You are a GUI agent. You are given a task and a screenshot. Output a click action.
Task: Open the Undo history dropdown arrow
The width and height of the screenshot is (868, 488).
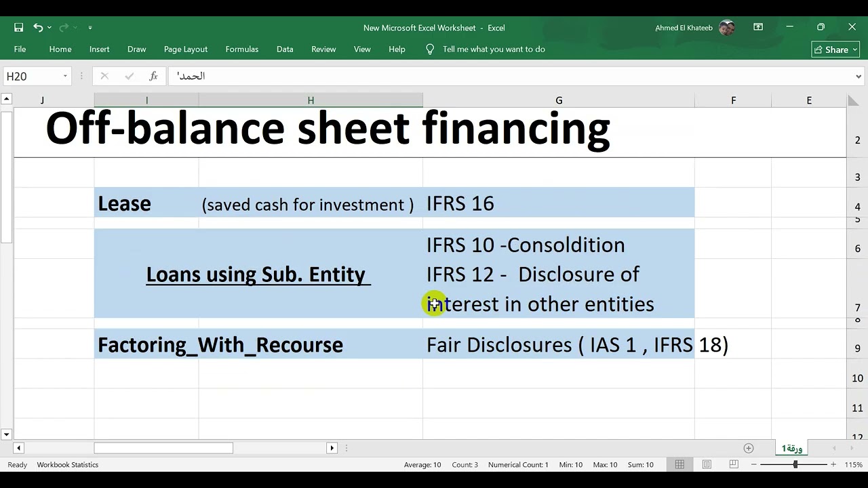[x=49, y=28]
